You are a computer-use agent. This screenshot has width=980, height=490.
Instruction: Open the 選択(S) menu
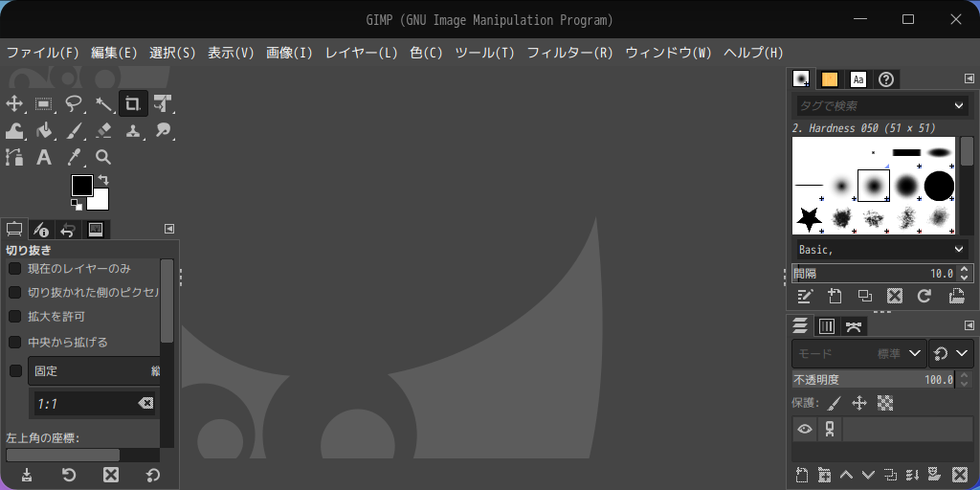(172, 53)
